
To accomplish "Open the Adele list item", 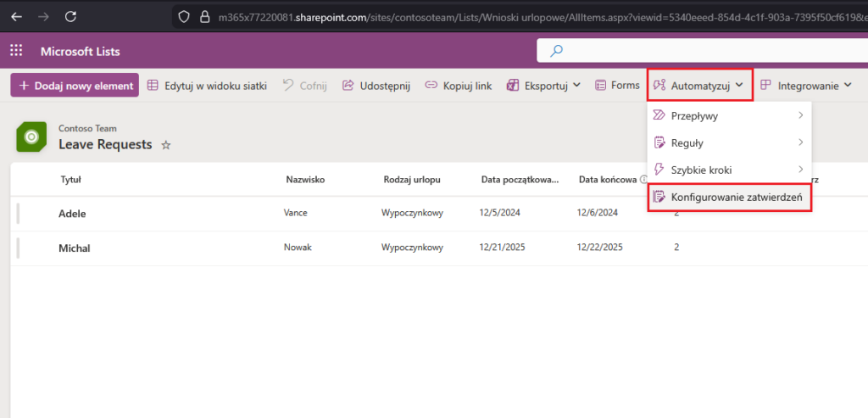I will click(72, 214).
